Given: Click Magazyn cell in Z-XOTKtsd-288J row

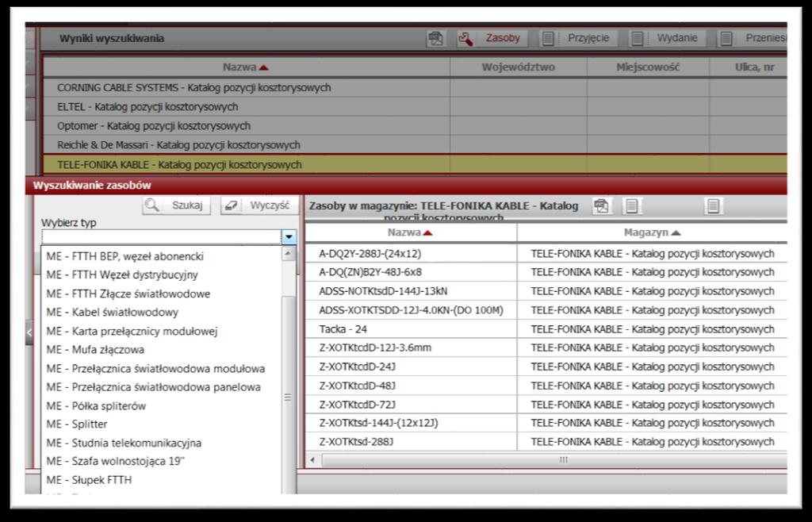Looking at the screenshot, I should tap(652, 442).
